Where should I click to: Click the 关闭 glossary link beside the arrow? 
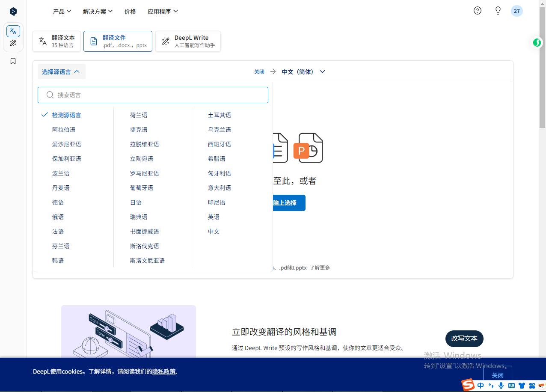[x=259, y=72]
